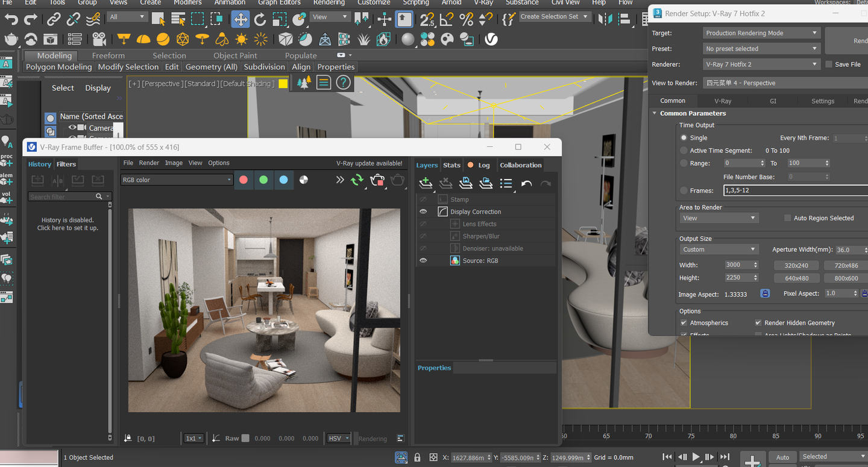Toggle the Angle Snap tool
Screen dimensions: 868x467
[x=447, y=19]
